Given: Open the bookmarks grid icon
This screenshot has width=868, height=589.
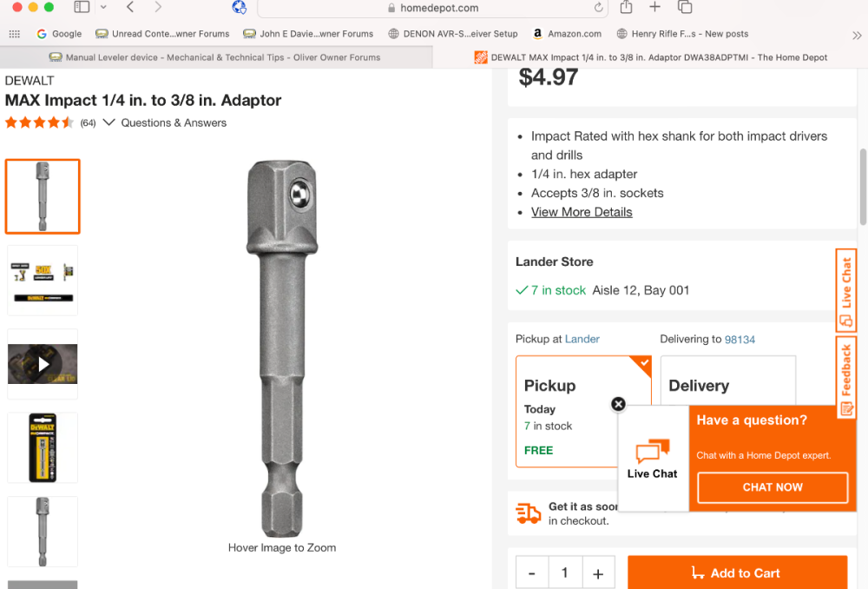Looking at the screenshot, I should (14, 34).
